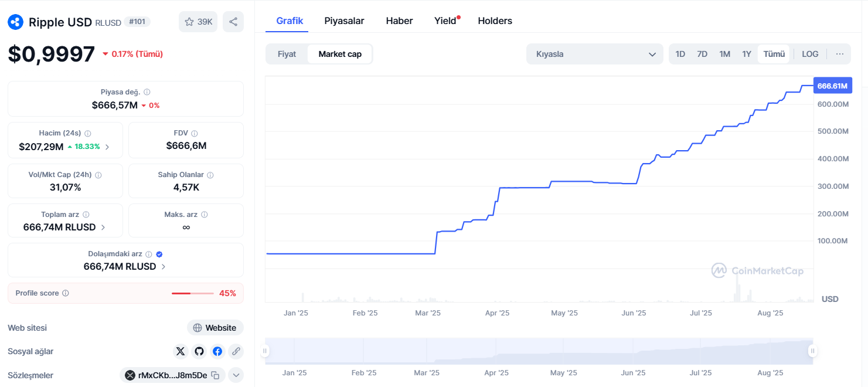
Task: Click the range navigator mini chart
Action: [539, 351]
